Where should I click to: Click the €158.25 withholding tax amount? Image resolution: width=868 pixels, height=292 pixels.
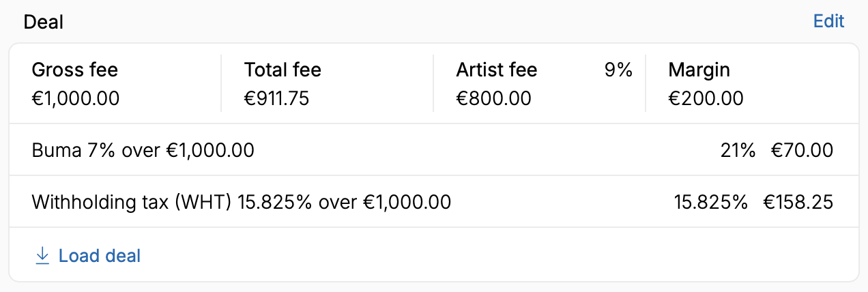[x=798, y=202]
